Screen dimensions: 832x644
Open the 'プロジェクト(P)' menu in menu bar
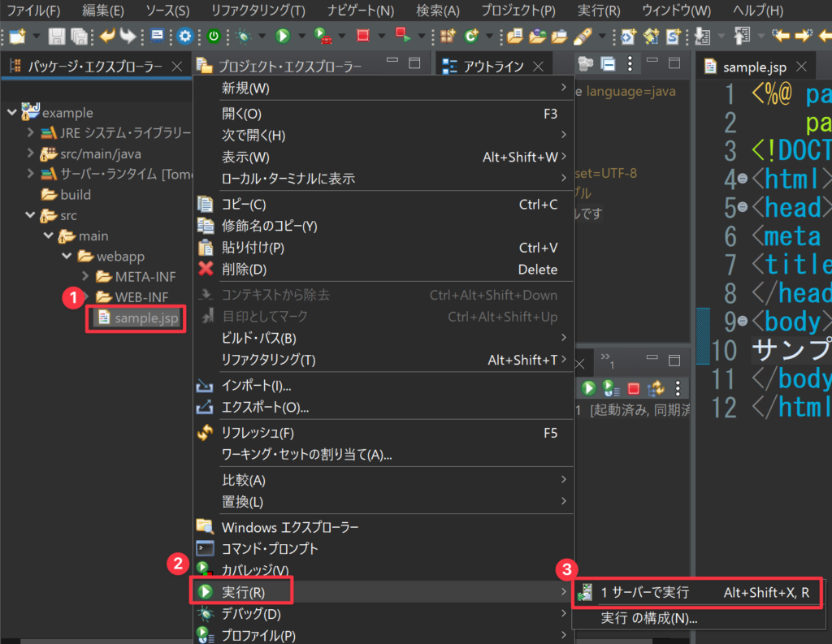point(518,11)
